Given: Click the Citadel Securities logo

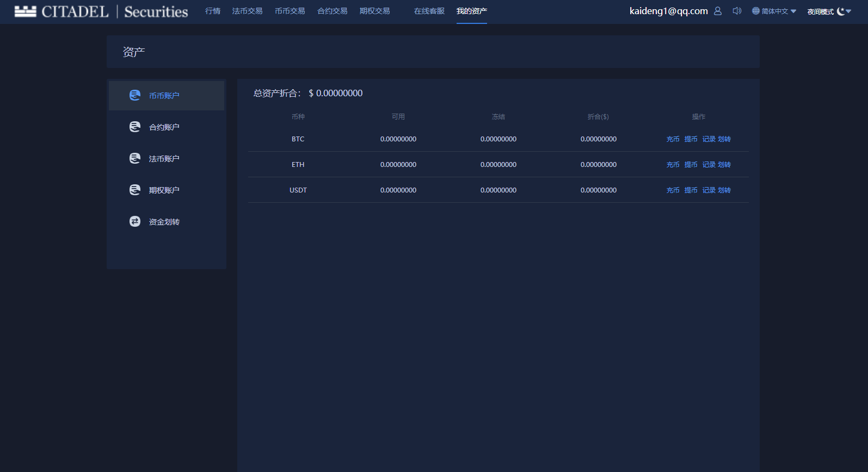Looking at the screenshot, I should (x=101, y=11).
